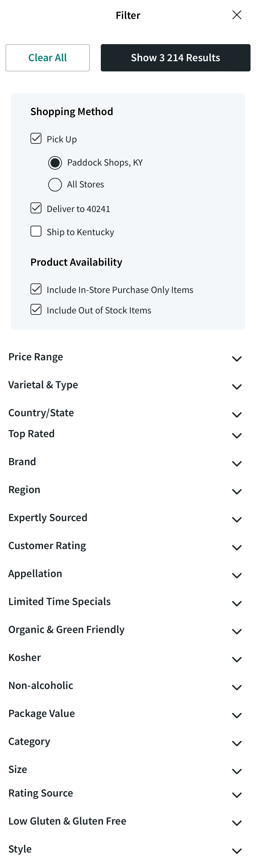Open the Country/State filter options
The image size is (256, 868).
click(x=237, y=414)
